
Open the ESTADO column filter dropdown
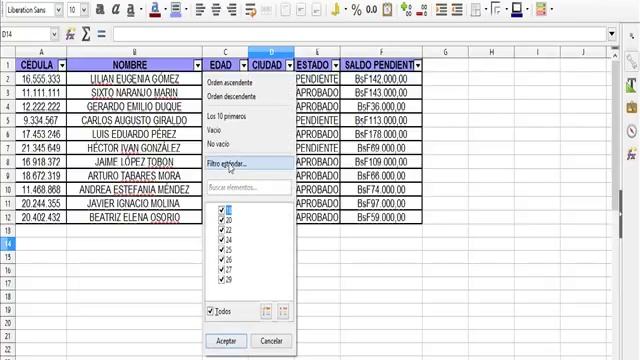pos(336,65)
